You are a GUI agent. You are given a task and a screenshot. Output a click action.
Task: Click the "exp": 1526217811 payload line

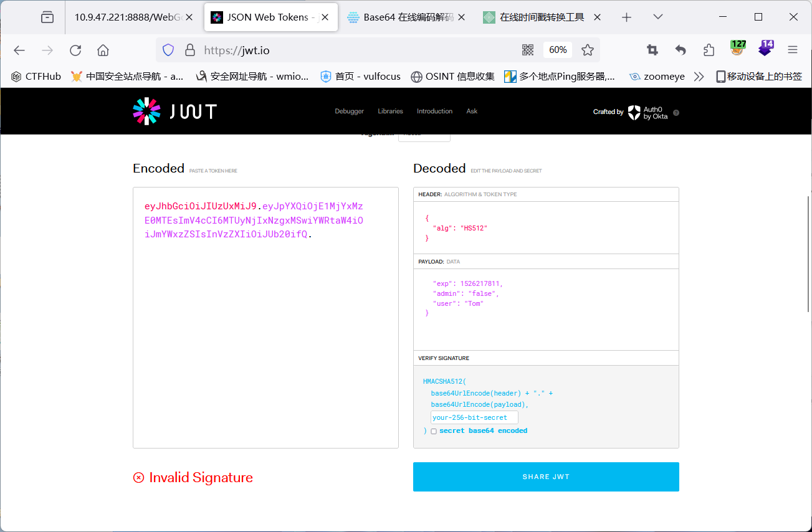(467, 283)
